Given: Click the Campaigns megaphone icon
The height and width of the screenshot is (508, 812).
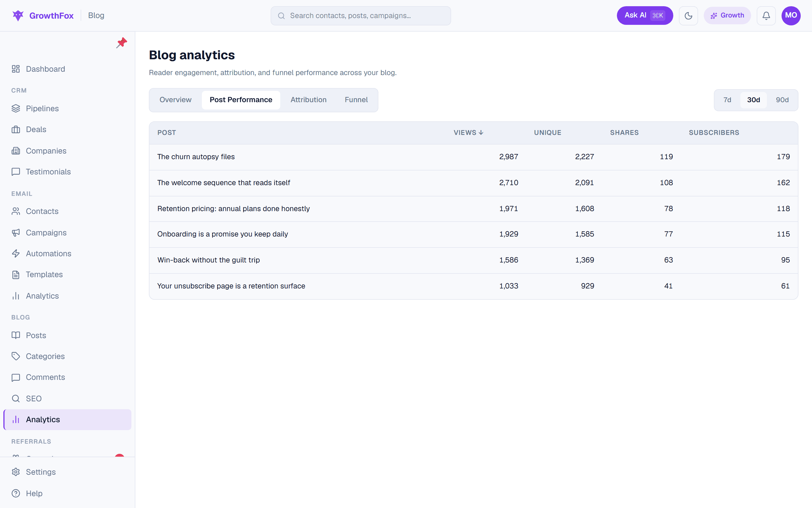Looking at the screenshot, I should pyautogui.click(x=16, y=233).
